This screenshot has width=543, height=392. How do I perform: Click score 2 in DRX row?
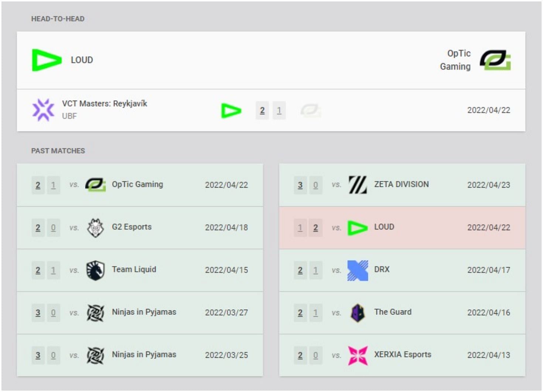[300, 270]
